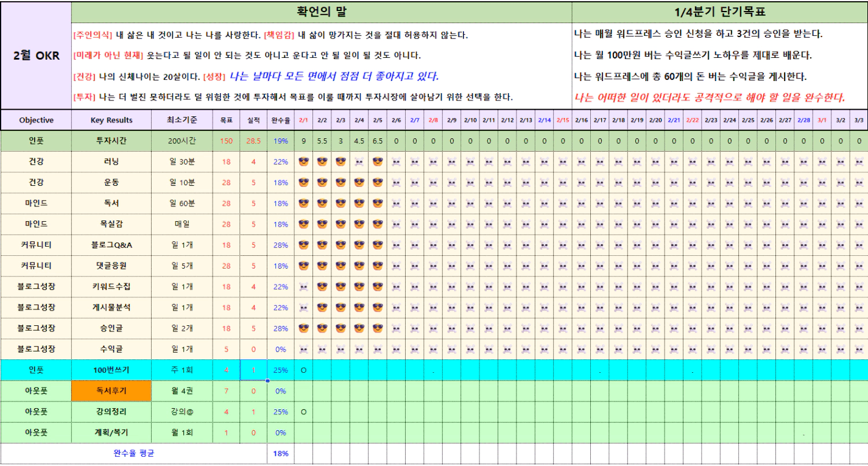Click the 수익글 skull emoji on 2/1
This screenshot has width=868, height=466.
pos(304,349)
